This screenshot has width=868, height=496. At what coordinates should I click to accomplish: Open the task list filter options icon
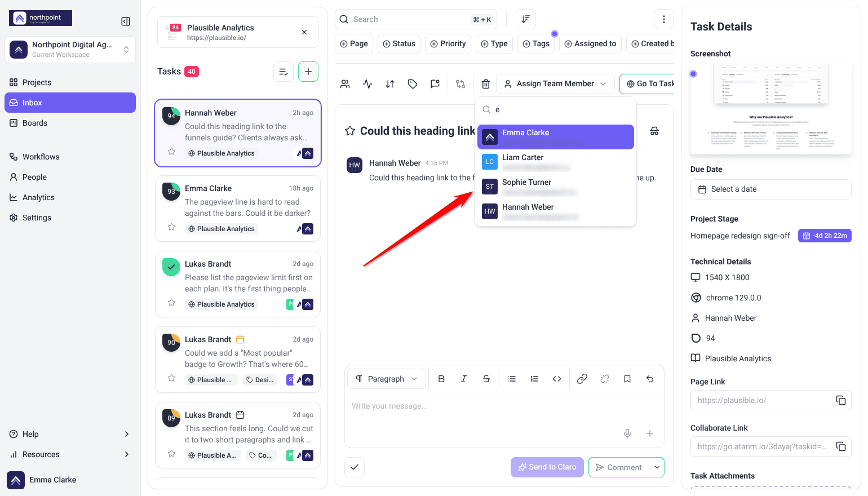click(x=284, y=72)
